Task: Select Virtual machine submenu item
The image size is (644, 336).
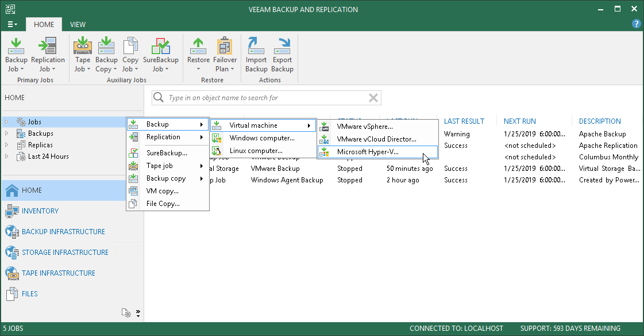Action: 263,125
